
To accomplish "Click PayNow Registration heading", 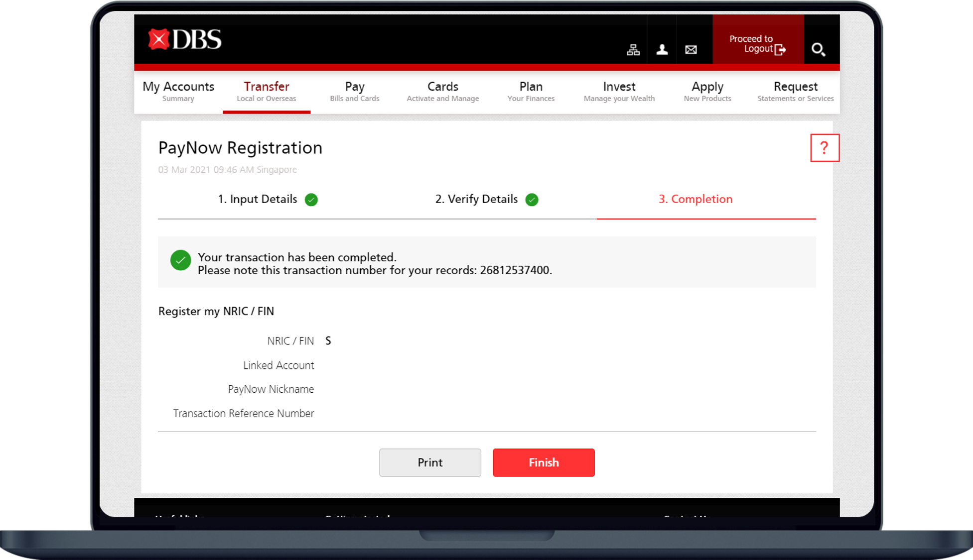I will (x=240, y=148).
